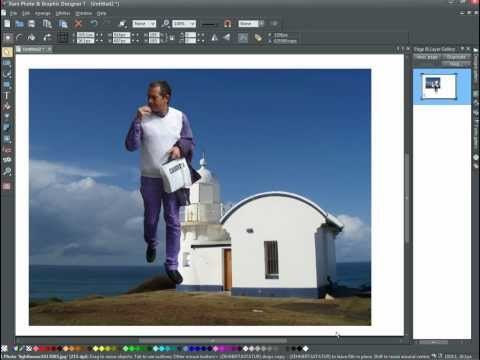Open the Window menu
The image size is (480, 360).
[83, 14]
